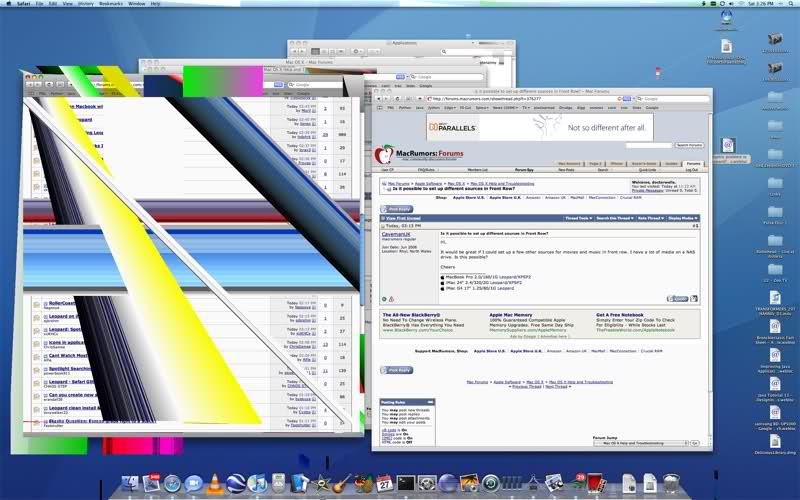Click the Post Reply button below the ads
The width and height of the screenshot is (800, 500).
coord(397,370)
